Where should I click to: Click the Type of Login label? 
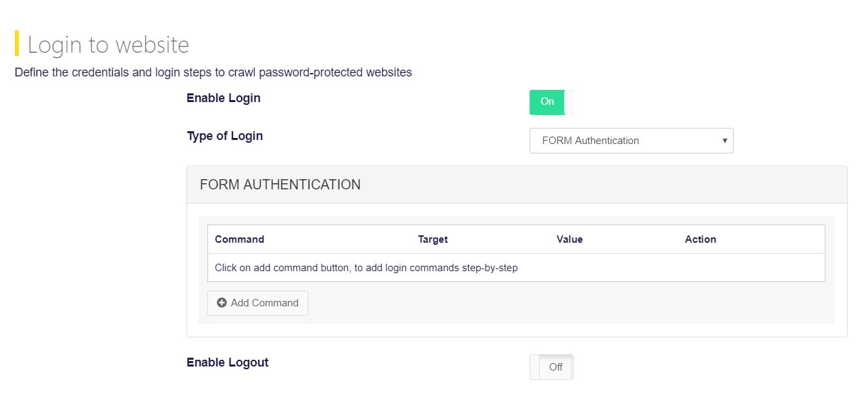(225, 136)
